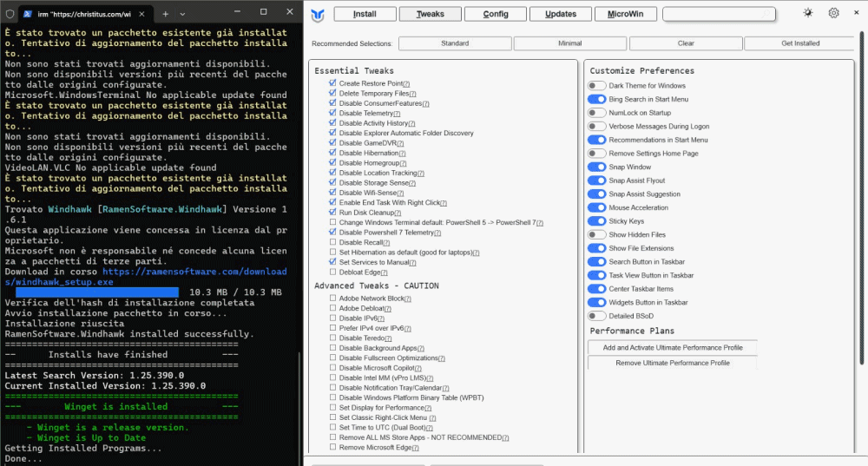The height and width of the screenshot is (466, 868).
Task: Uncheck Delete Temporary Files
Action: (332, 93)
